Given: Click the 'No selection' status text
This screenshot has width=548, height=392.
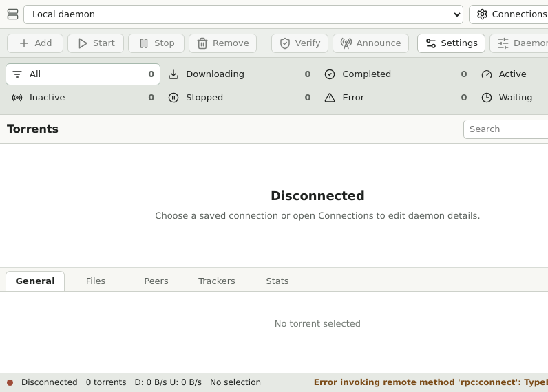Looking at the screenshot, I should pos(235,382).
